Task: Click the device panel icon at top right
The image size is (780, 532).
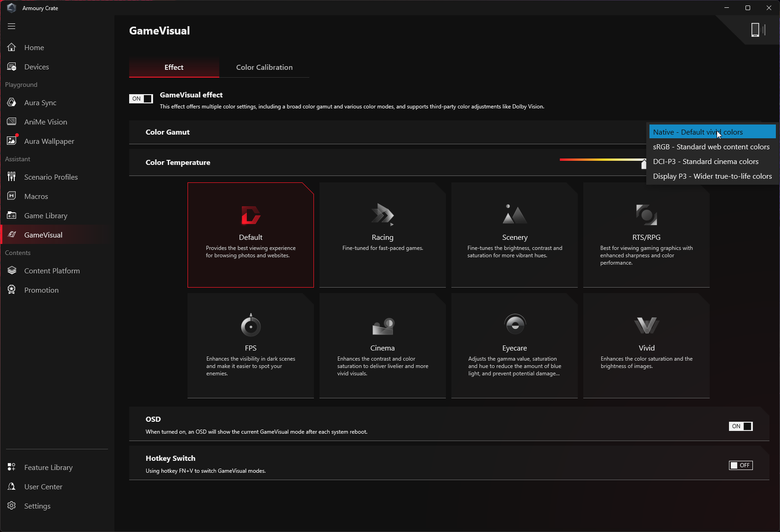Action: point(758,30)
